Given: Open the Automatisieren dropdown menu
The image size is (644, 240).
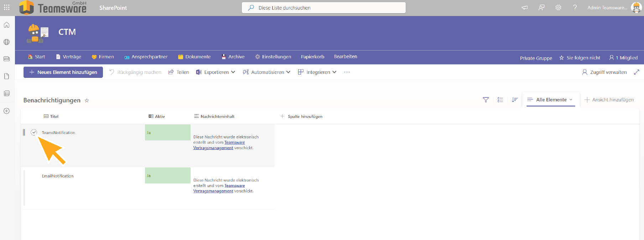Looking at the screenshot, I should click(267, 72).
